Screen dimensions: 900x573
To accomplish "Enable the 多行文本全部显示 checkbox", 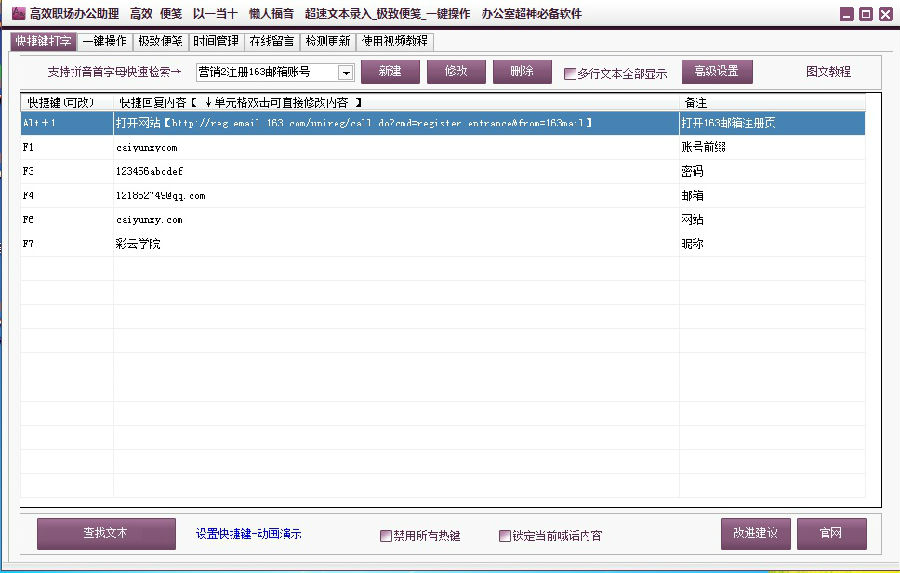I will click(570, 73).
